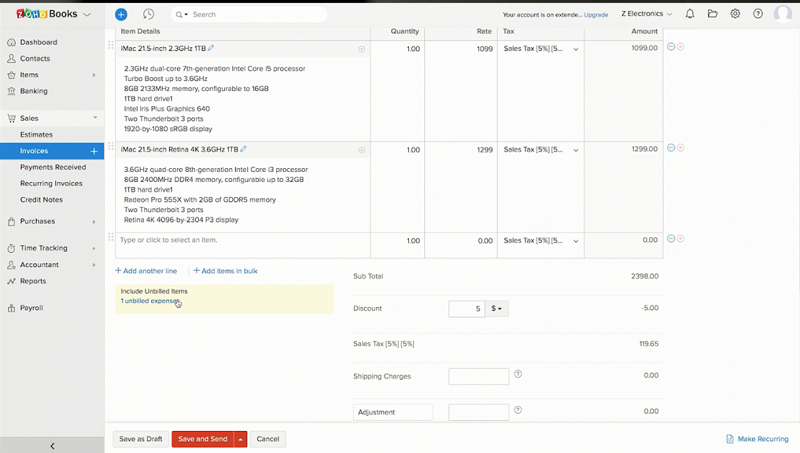Click drag handle of first item row
Image resolution: width=800 pixels, height=453 pixels.
[110, 45]
